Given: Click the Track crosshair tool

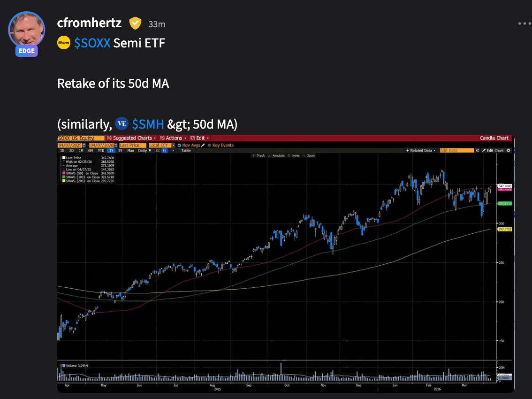Looking at the screenshot, I should click(258, 155).
